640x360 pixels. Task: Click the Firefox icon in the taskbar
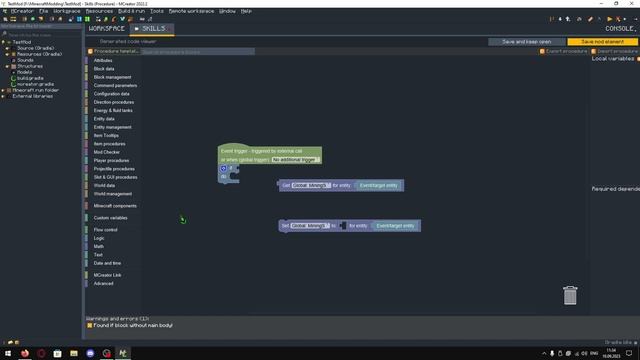pos(25,353)
